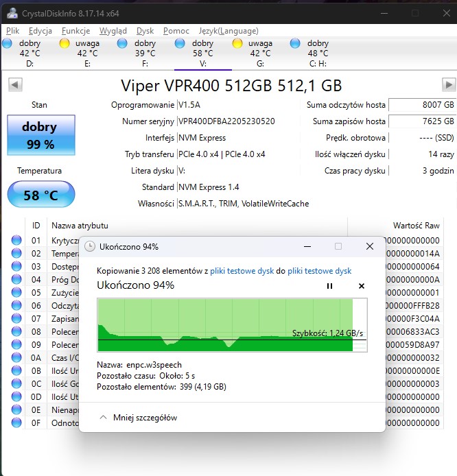This screenshot has height=476, width=457.
Task: Click the Suma odczytów hosta value field
Action: point(422,105)
